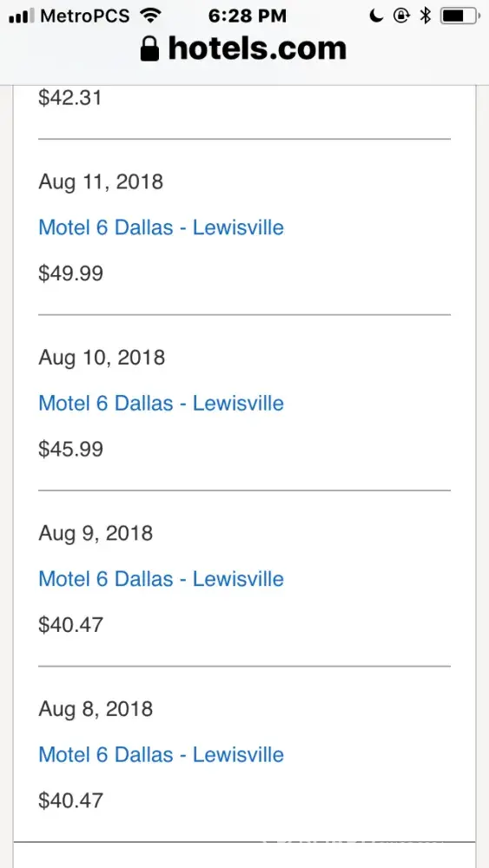Tap the 6:28 PM clock

248,16
